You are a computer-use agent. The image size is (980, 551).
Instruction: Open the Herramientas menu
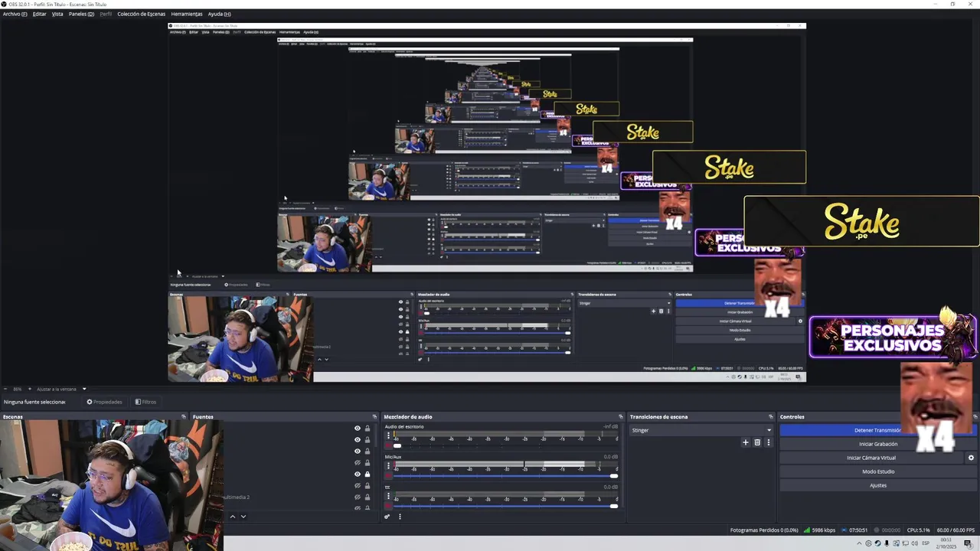pyautogui.click(x=187, y=14)
